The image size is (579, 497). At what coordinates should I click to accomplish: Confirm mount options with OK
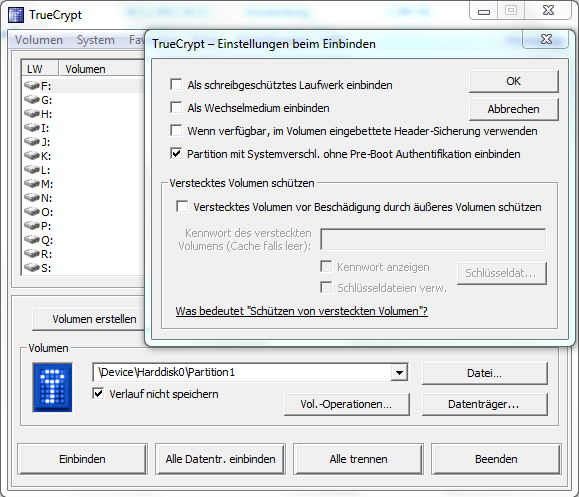pos(514,81)
